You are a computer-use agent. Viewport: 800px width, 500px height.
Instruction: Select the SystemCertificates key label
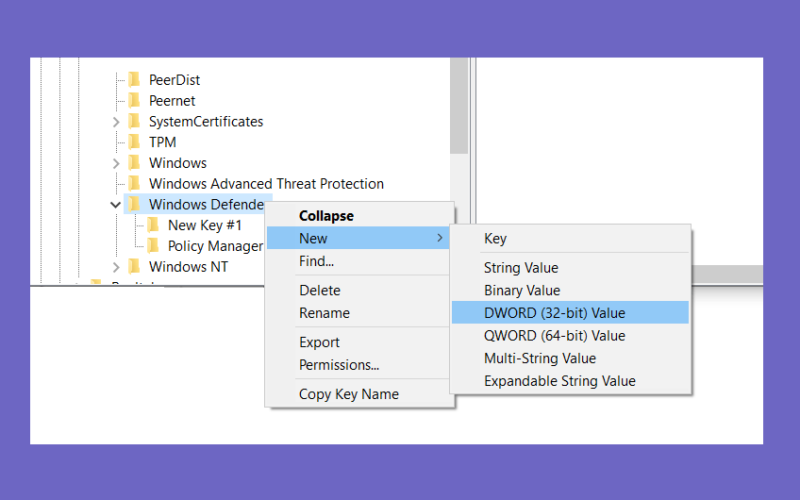206,121
